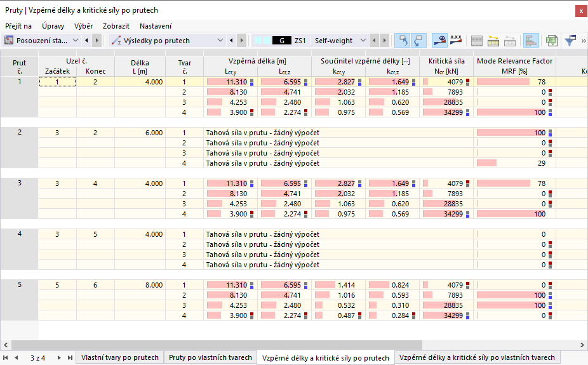Toggle the colored relation bars icon

[x=531, y=41]
